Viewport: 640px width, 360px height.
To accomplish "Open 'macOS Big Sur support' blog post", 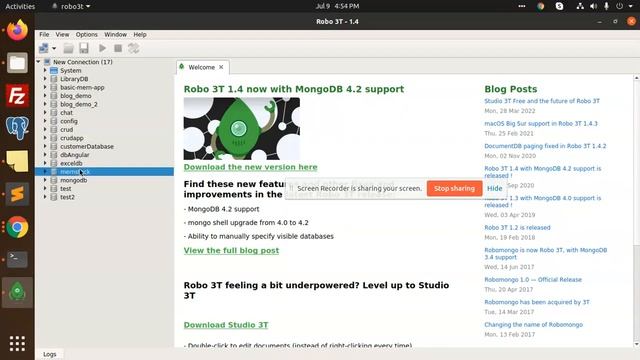I will pyautogui.click(x=541, y=123).
